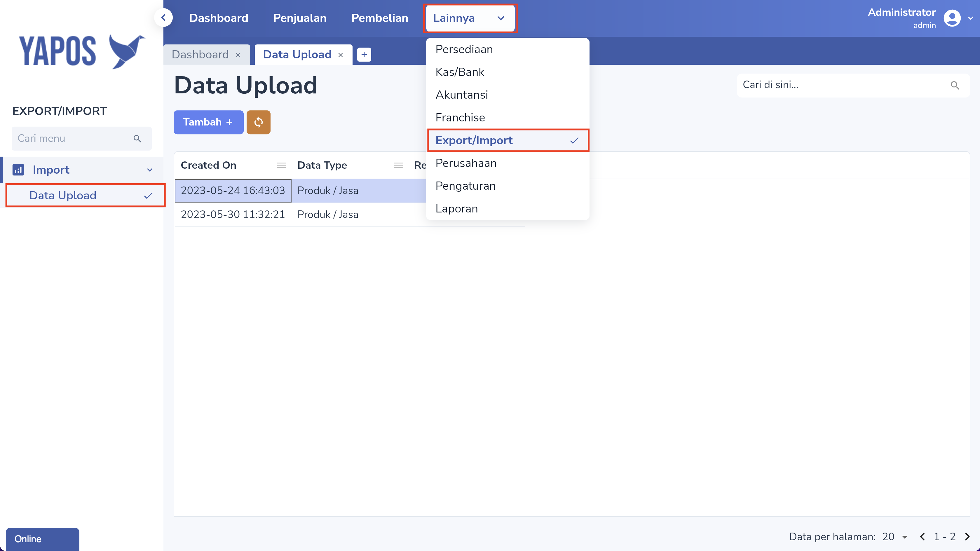The height and width of the screenshot is (551, 980).
Task: Open Created On column menu icon
Action: [282, 165]
